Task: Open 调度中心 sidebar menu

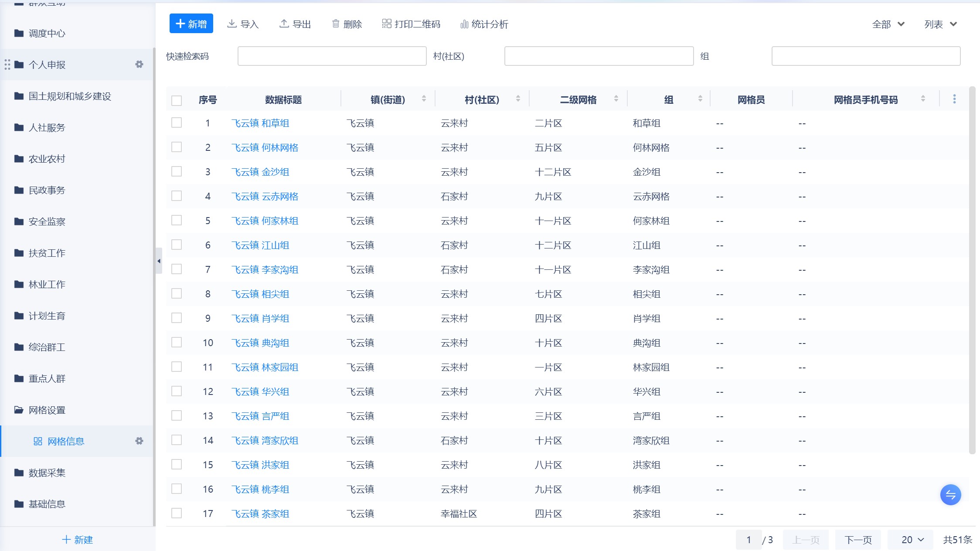Action: [77, 33]
